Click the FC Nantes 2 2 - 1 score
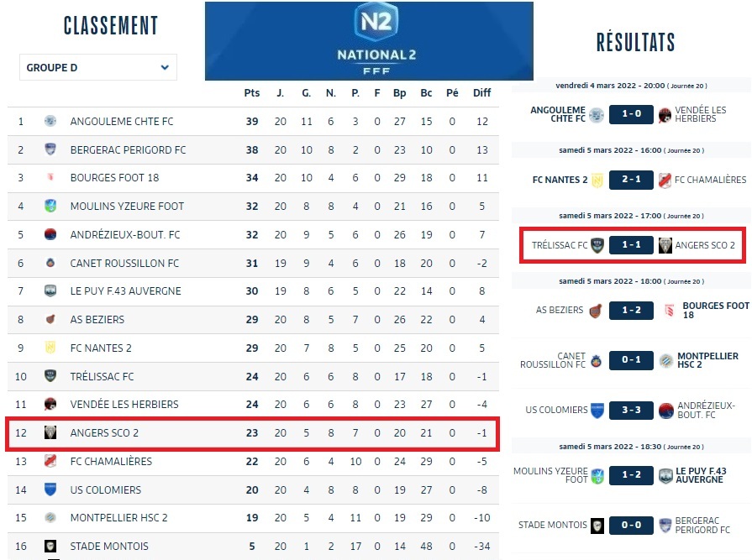This screenshot has height=560, width=752. point(631,180)
